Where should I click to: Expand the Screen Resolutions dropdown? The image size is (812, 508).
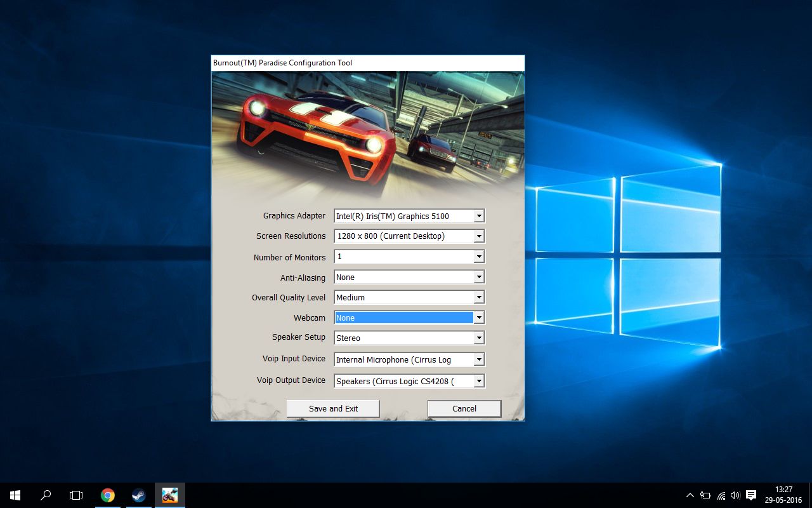409,236
